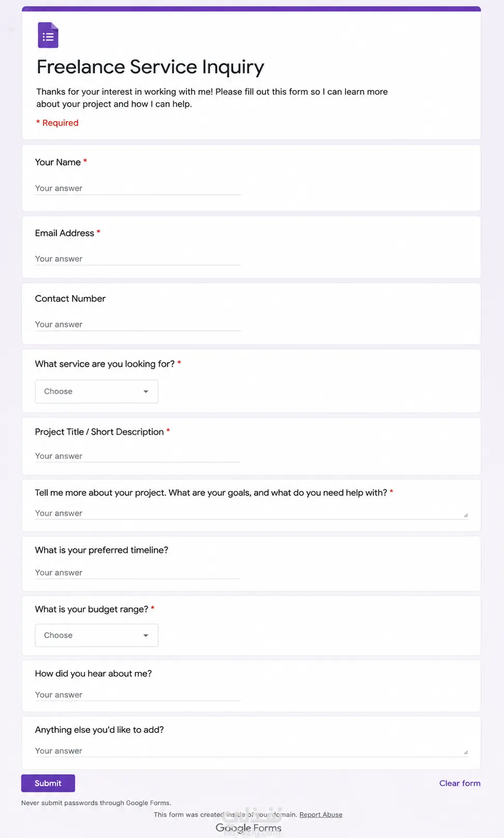Click the service dropdown's Choose label
Image resolution: width=504 pixels, height=838 pixels.
click(58, 391)
